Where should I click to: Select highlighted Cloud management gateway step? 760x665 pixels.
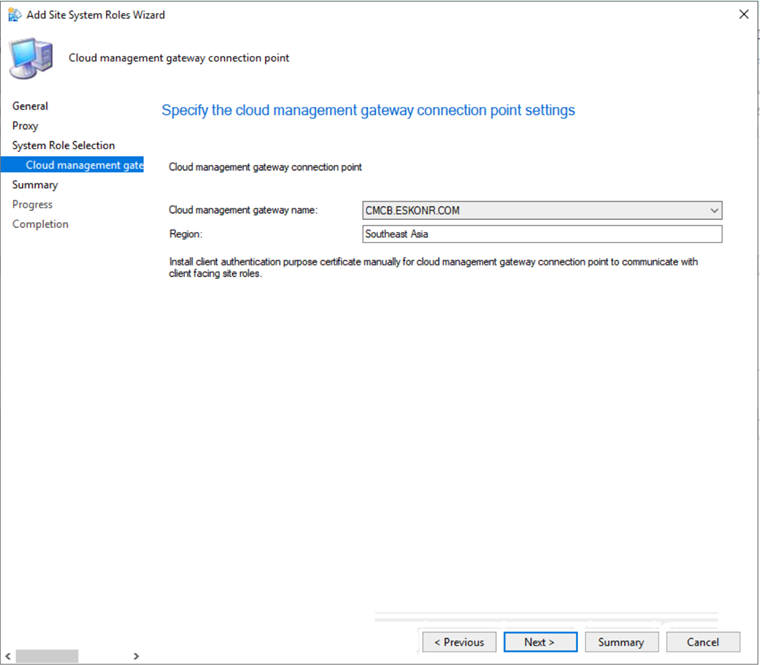pyautogui.click(x=84, y=165)
